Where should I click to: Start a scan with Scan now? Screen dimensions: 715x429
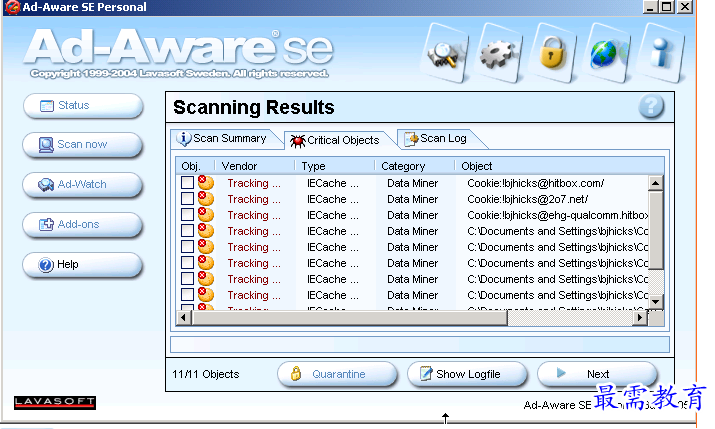[x=83, y=145]
